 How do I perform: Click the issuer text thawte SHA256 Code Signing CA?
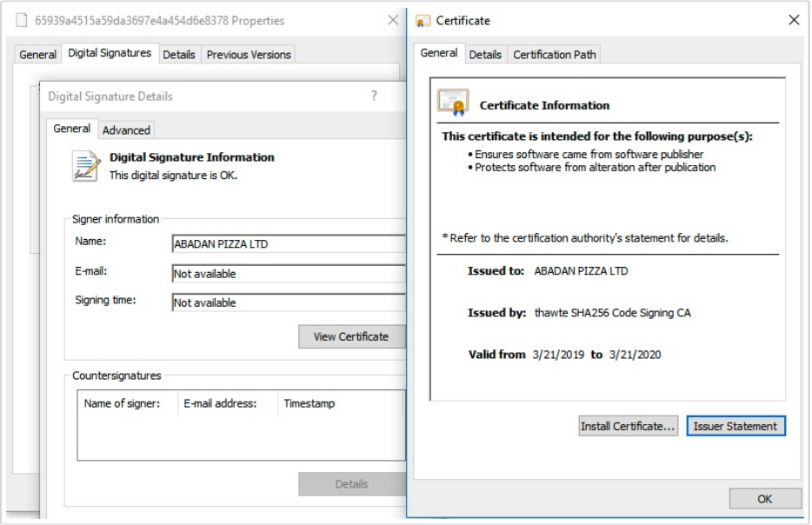612,313
